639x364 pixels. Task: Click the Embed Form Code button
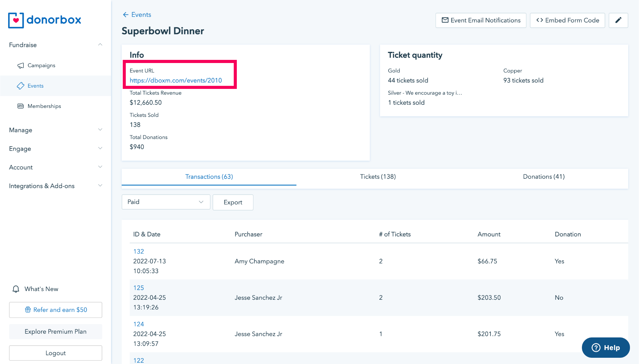(x=567, y=20)
